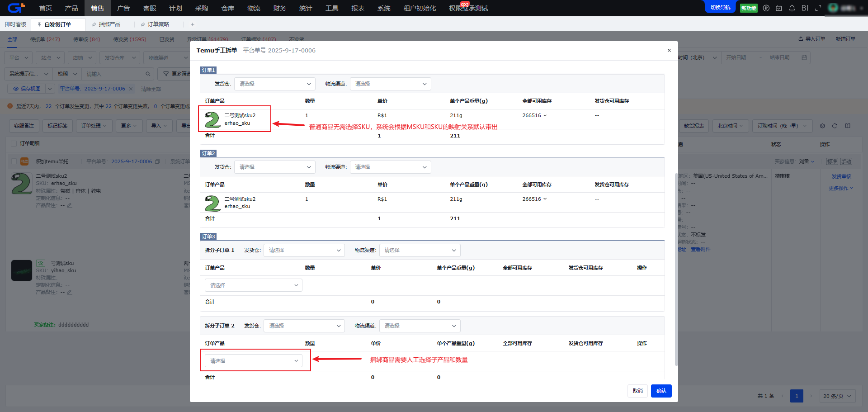Open 发货仓 dropdown in 订单1
This screenshot has height=412, width=868.
click(274, 84)
